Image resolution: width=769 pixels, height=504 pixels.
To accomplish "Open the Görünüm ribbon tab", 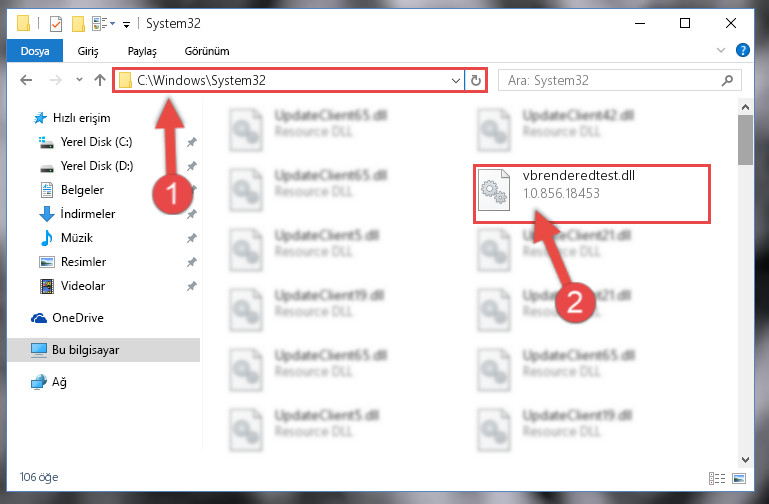I will click(x=207, y=51).
